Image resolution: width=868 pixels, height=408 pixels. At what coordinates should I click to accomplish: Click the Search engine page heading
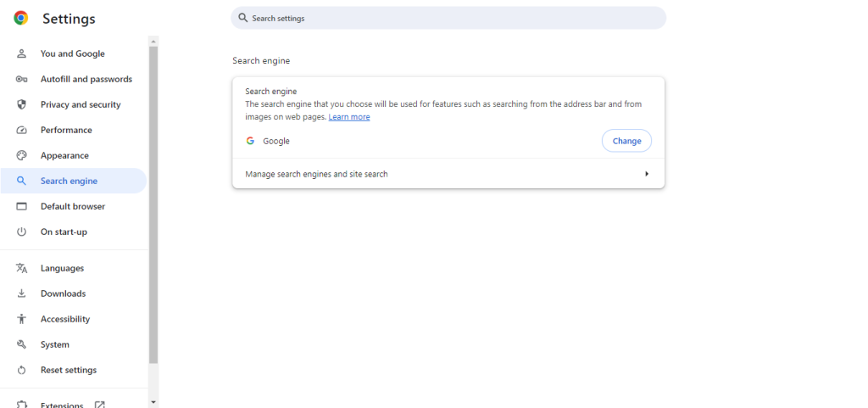[x=261, y=61]
